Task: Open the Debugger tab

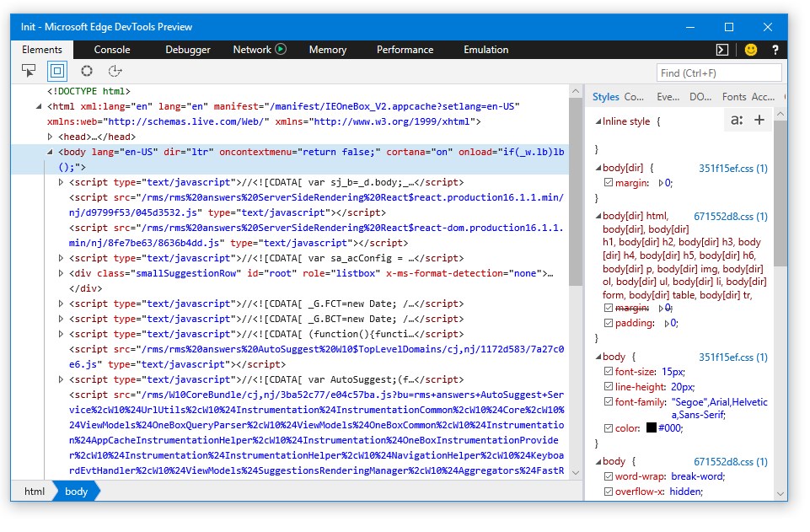Action: [188, 50]
